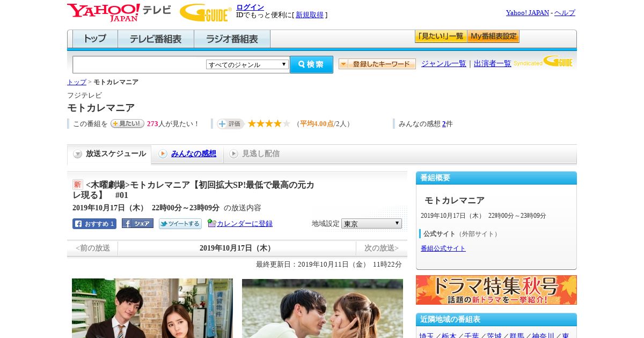The width and height of the screenshot is (644, 338).
Task: Click the 平均4.00点 rating text
Action: pos(317,124)
